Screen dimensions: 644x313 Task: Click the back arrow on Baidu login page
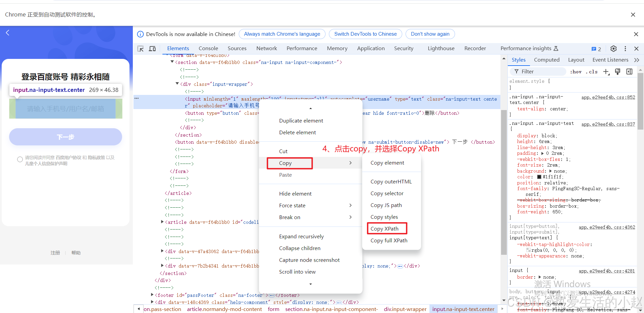8,33
